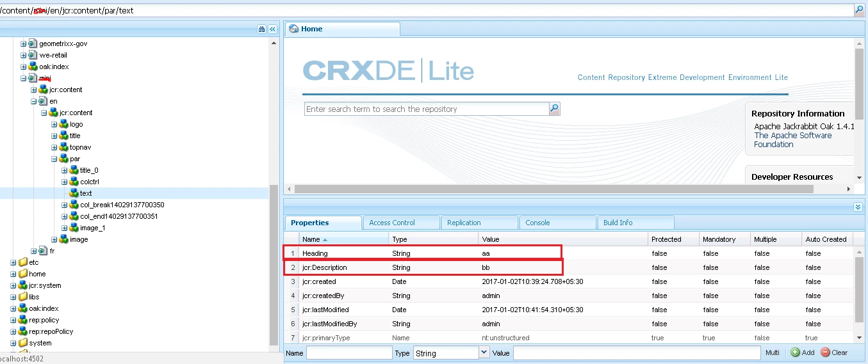Collapse the tree panel with double-arrow icon
This screenshot has height=364, width=868.
coord(272,29)
